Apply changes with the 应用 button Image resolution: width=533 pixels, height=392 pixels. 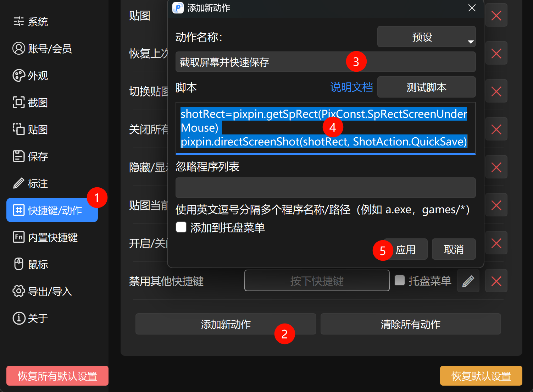click(x=406, y=249)
